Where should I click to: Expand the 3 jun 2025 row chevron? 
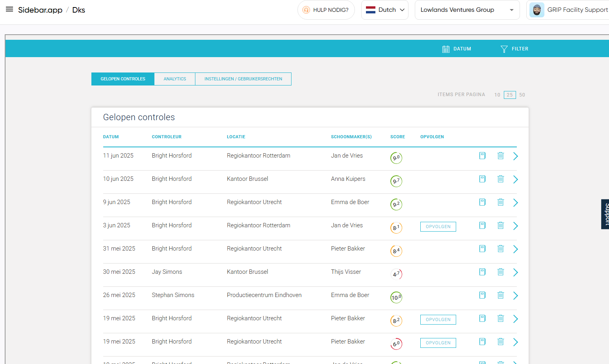click(515, 226)
